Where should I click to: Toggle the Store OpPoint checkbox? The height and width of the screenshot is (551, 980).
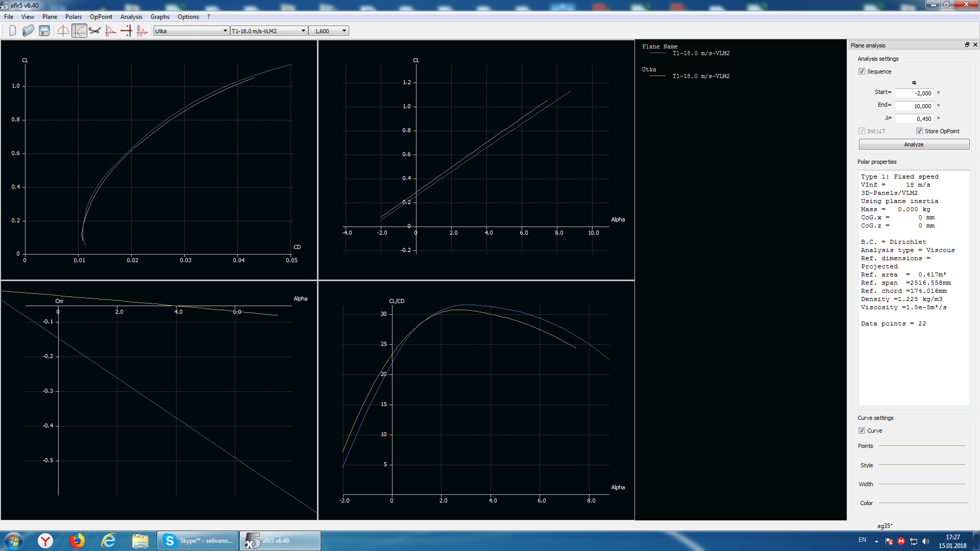(919, 131)
